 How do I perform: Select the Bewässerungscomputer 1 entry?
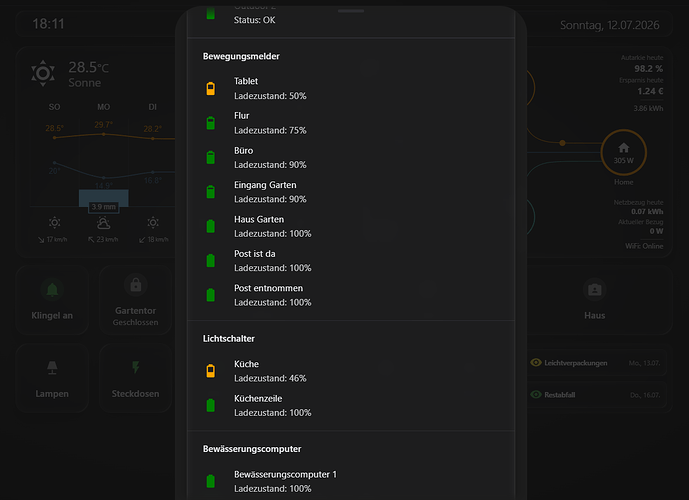351,481
